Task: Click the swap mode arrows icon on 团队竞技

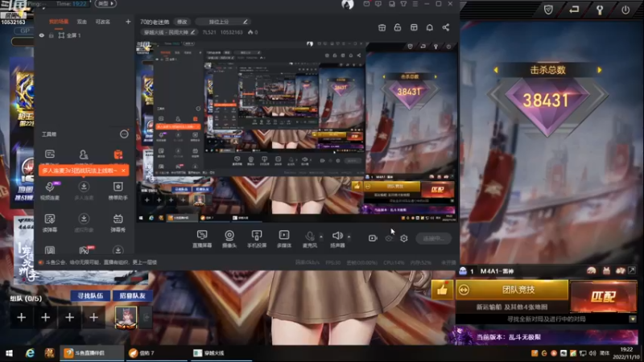Action: [x=464, y=290]
